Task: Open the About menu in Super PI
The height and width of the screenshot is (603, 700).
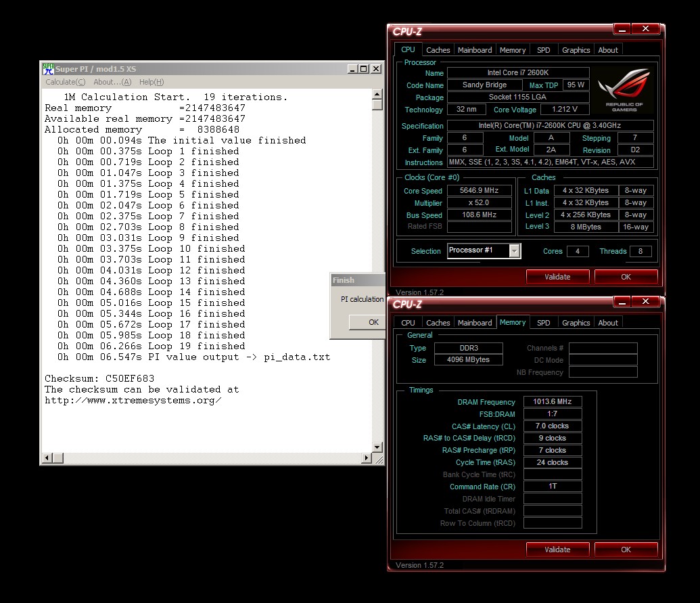Action: (112, 82)
